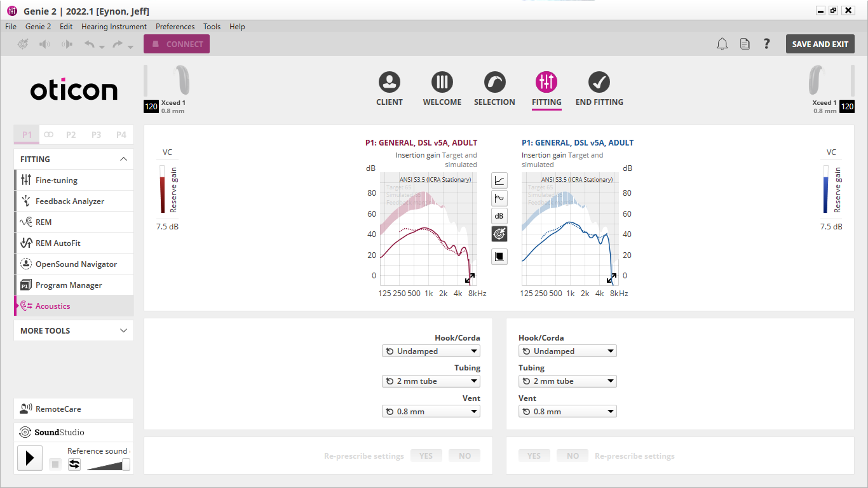This screenshot has height=488, width=868.
Task: Click the mute speaker icon in toolbar
Action: coord(44,44)
